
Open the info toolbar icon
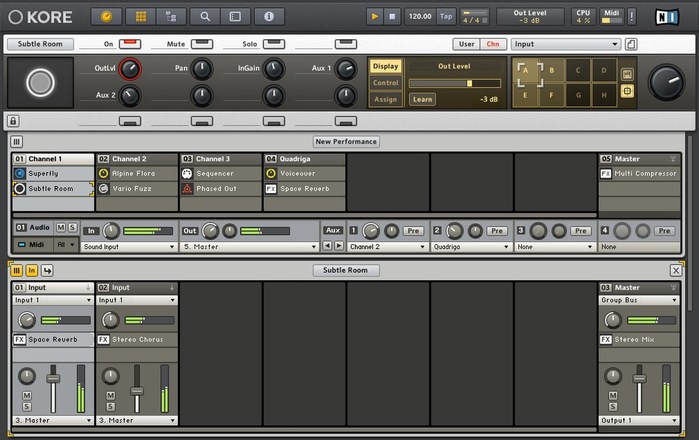click(269, 17)
